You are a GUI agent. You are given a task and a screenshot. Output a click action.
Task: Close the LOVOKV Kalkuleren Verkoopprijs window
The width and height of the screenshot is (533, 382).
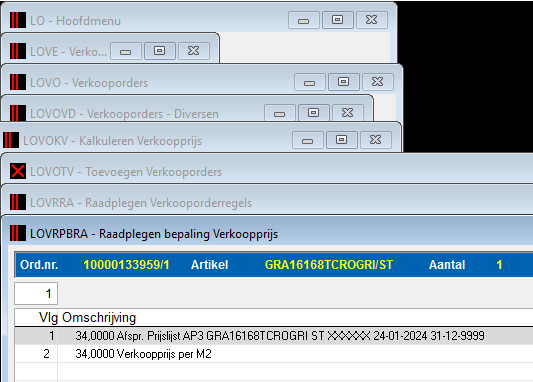(375, 140)
